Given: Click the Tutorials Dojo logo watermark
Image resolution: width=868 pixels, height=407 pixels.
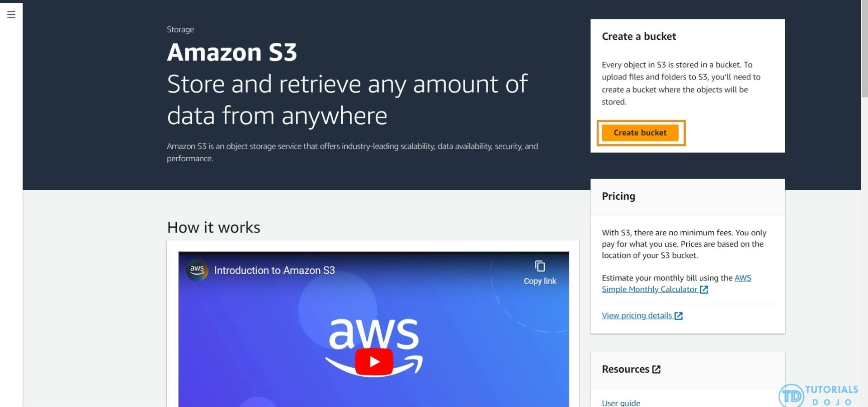Looking at the screenshot, I should [x=818, y=395].
